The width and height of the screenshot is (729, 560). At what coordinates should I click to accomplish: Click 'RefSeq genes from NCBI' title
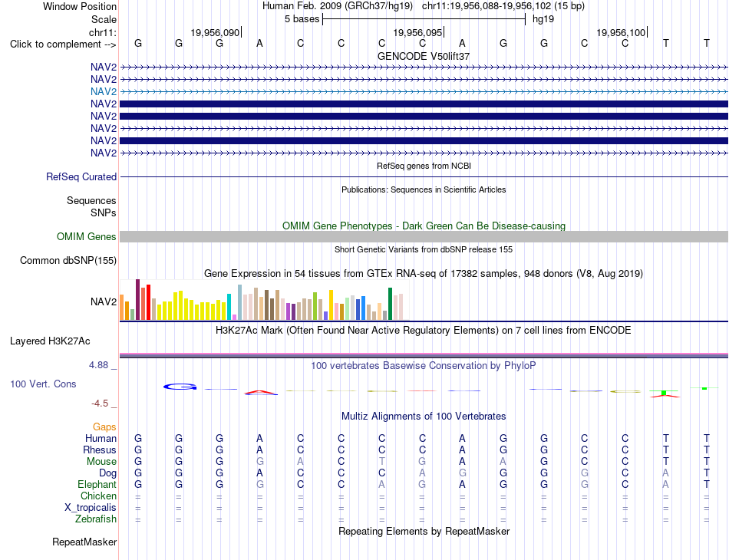424,166
